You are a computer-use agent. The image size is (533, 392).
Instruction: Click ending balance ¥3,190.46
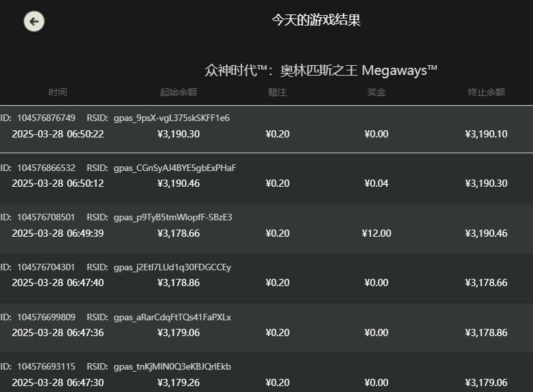pos(486,233)
